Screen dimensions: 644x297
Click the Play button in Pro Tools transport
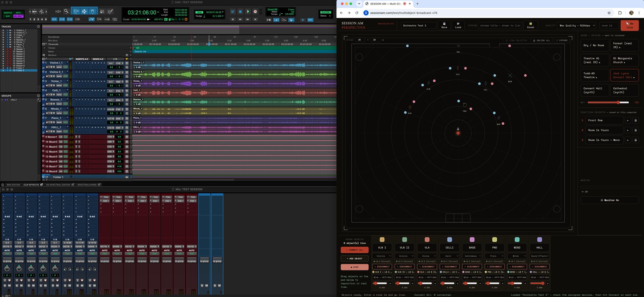[248, 12]
